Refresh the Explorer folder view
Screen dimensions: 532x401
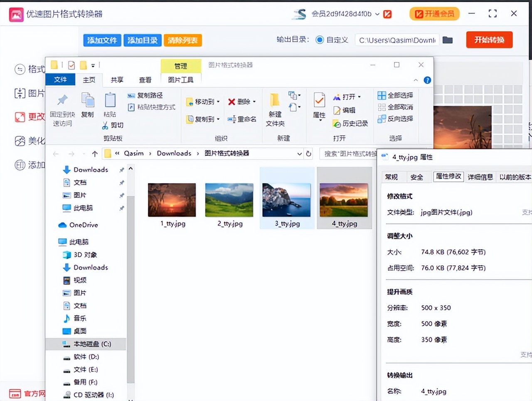pyautogui.click(x=309, y=153)
